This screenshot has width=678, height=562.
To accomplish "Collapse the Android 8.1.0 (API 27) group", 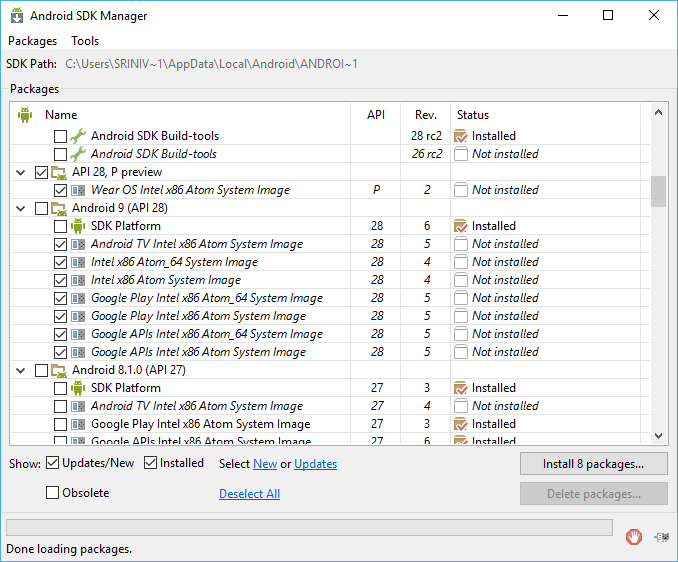I will click(x=21, y=370).
